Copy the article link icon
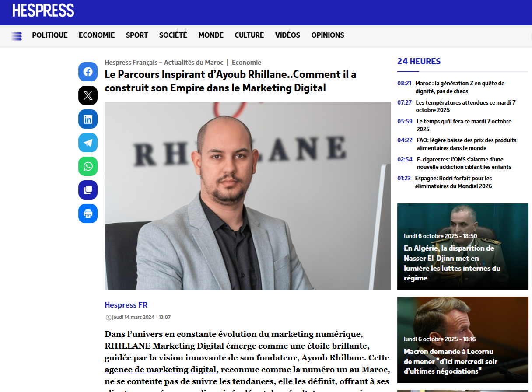 point(88,190)
